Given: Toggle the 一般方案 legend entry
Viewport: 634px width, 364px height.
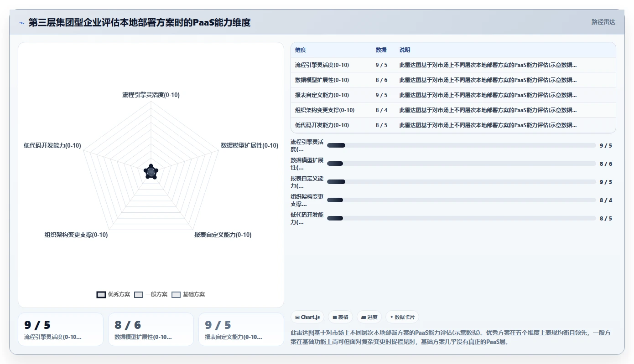Looking at the screenshot, I should tap(151, 294).
